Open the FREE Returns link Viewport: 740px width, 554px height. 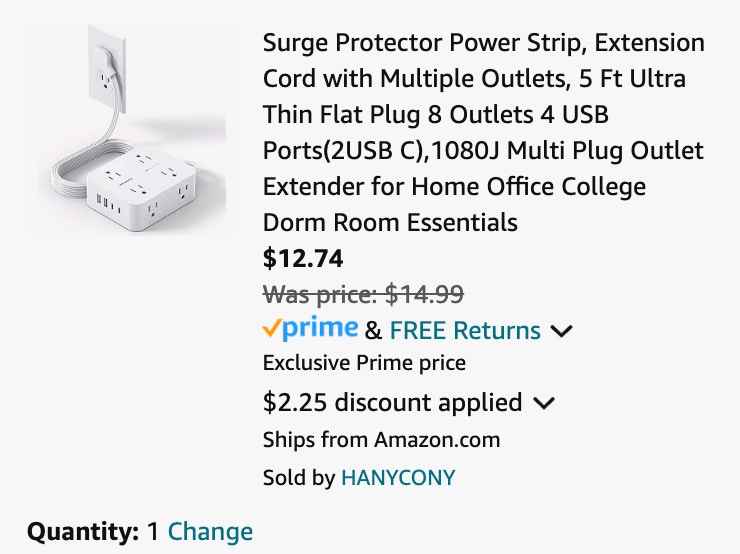tap(465, 330)
